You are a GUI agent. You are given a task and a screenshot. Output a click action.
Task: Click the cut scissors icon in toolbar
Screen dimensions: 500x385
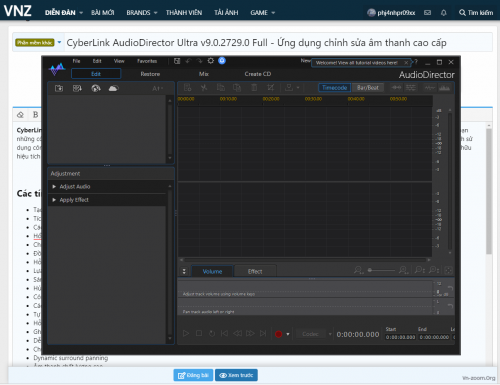(204, 88)
